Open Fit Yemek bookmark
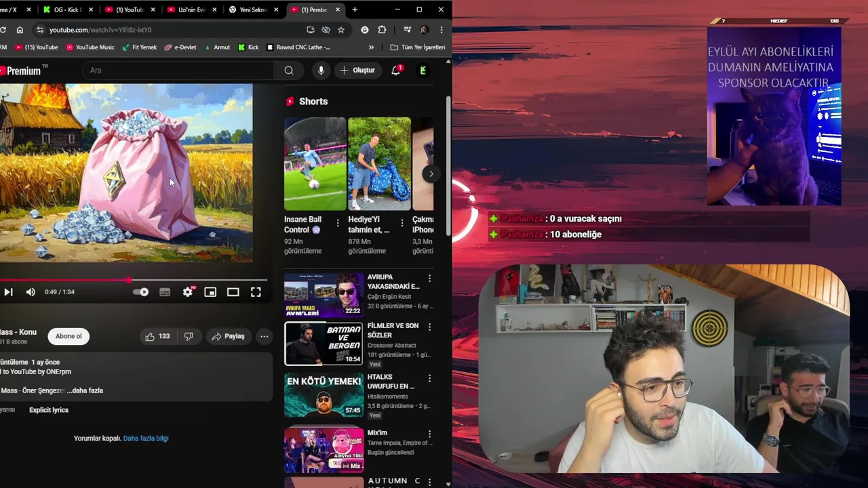The image size is (868, 488). click(139, 47)
